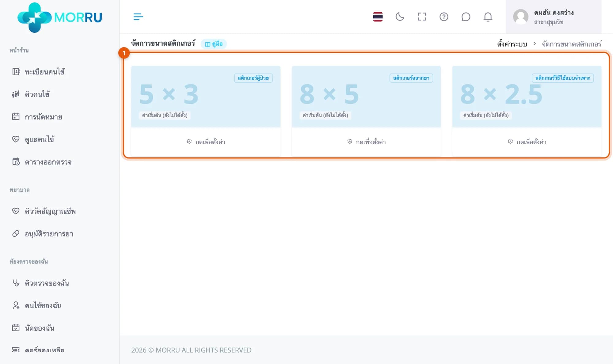Click the MORRU logo
The height and width of the screenshot is (364, 613).
pos(60,17)
